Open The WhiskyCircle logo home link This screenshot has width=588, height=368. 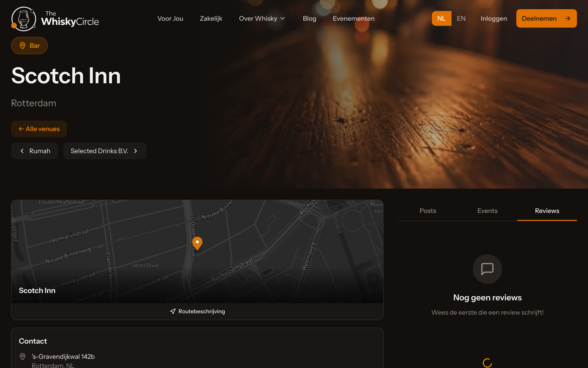coord(55,19)
